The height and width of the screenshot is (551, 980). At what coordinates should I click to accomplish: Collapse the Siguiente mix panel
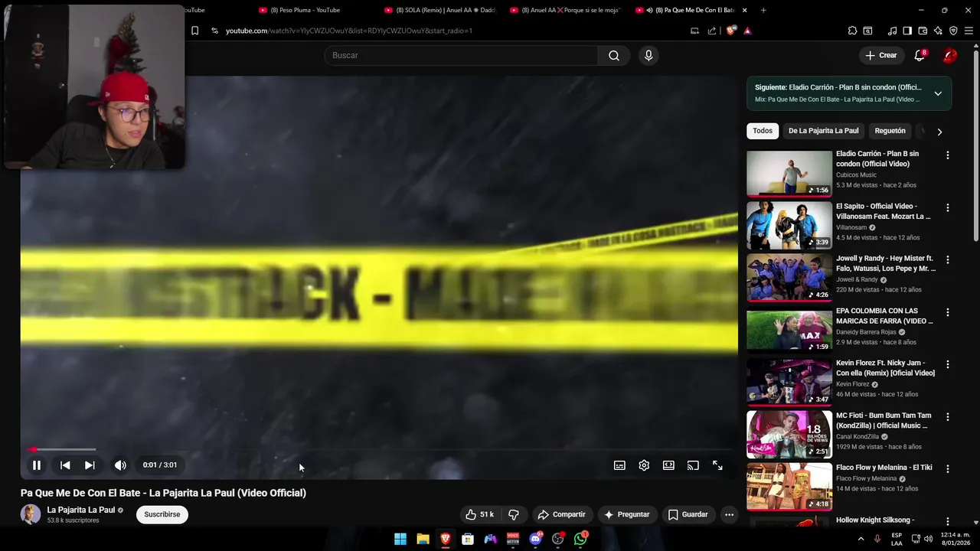point(938,93)
